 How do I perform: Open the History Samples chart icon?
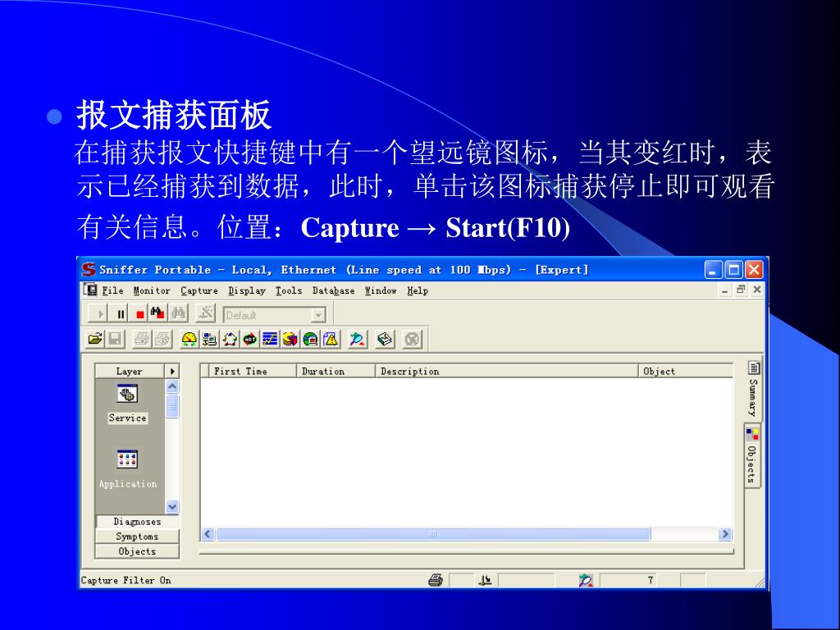click(x=270, y=339)
